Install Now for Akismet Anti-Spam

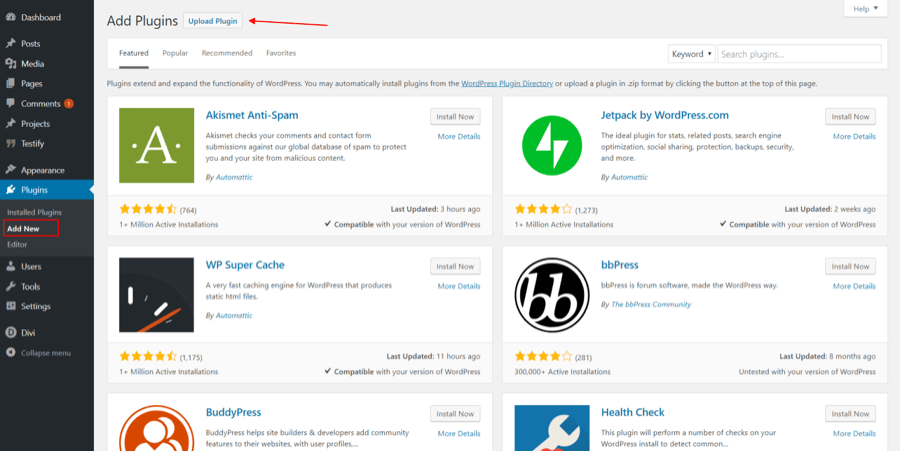[455, 116]
